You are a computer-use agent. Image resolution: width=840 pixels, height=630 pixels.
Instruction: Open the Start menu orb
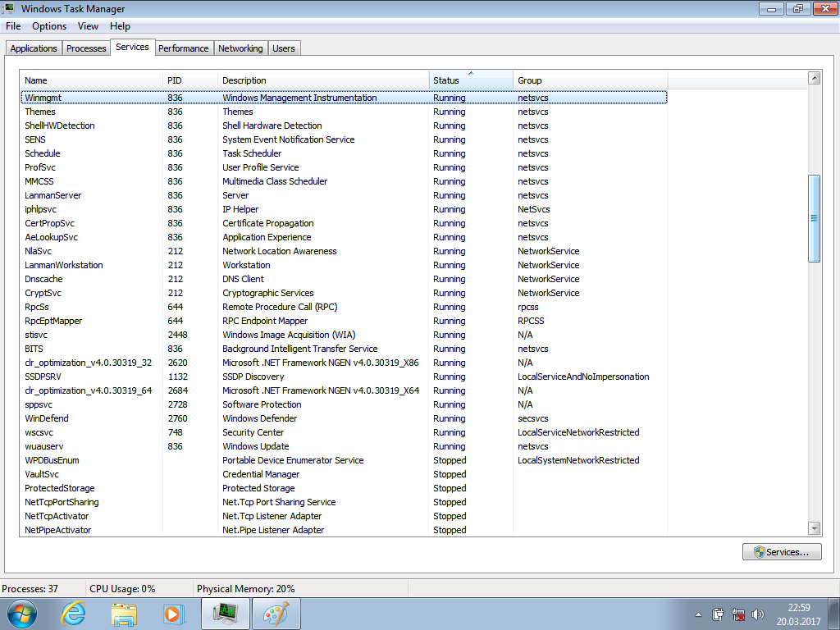point(22,614)
